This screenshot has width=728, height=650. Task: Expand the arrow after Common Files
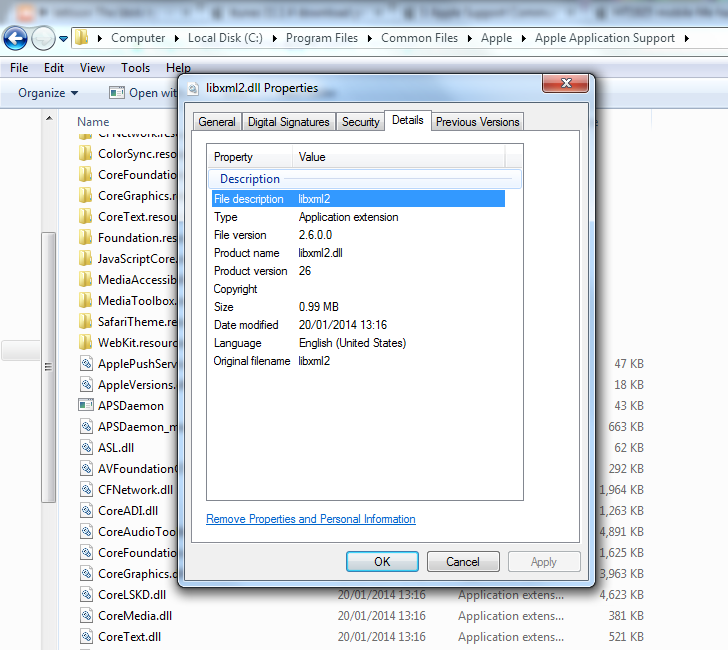(x=469, y=39)
